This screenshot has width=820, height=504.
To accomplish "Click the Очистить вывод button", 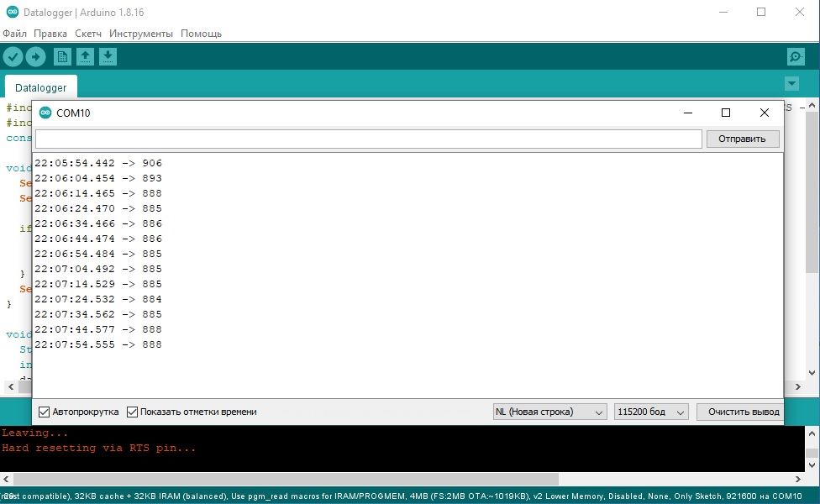I will (x=743, y=412).
